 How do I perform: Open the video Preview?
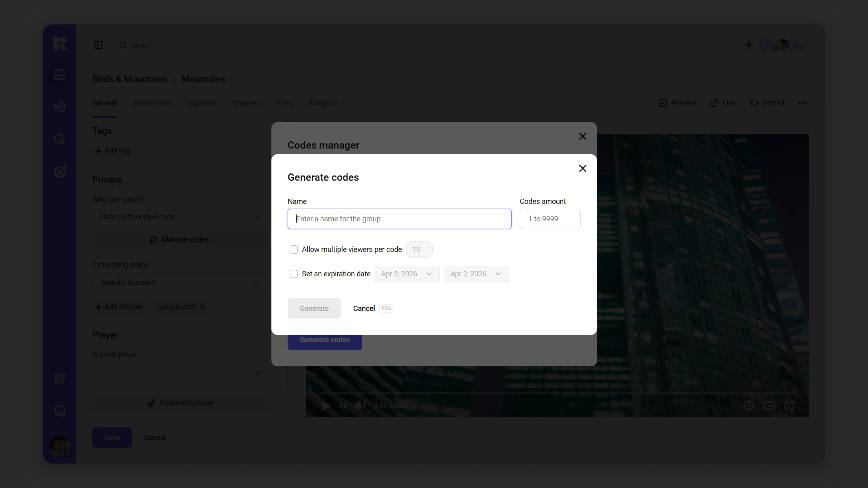click(678, 103)
